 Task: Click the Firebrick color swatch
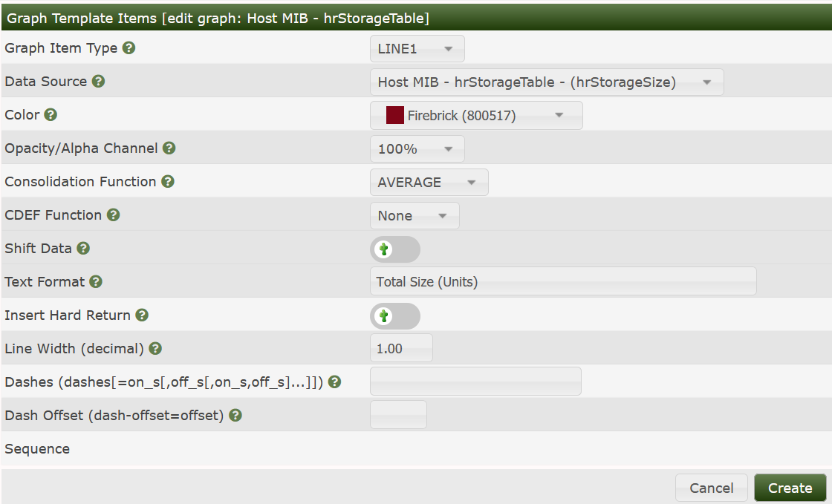[395, 116]
